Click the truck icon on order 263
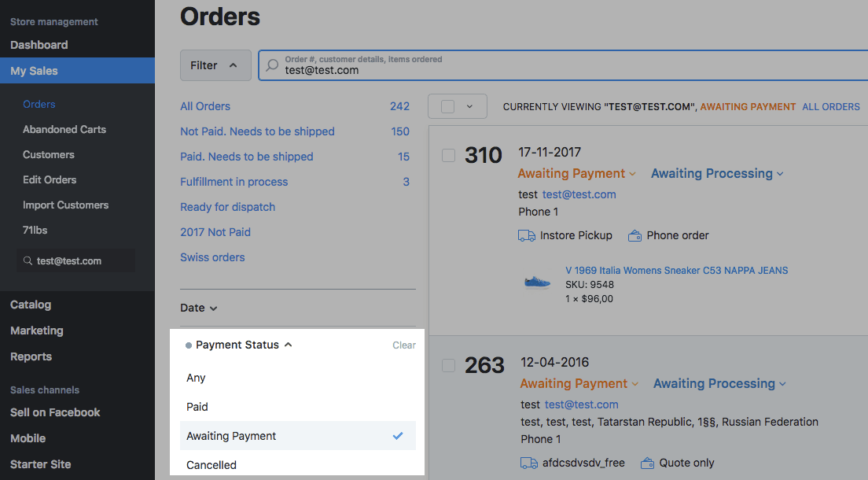868x480 pixels. coord(529,463)
